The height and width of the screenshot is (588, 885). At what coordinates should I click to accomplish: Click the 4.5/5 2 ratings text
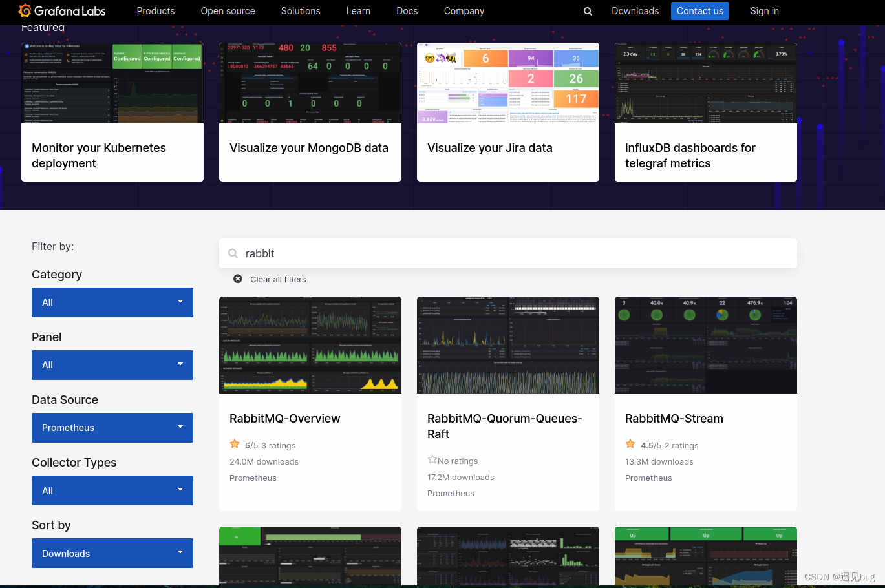coord(670,446)
